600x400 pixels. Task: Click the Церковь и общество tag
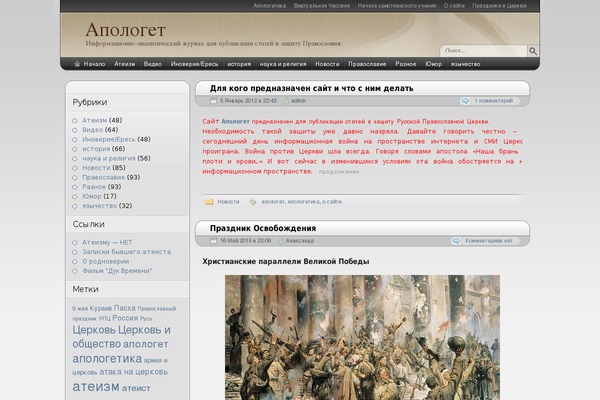pos(121,337)
